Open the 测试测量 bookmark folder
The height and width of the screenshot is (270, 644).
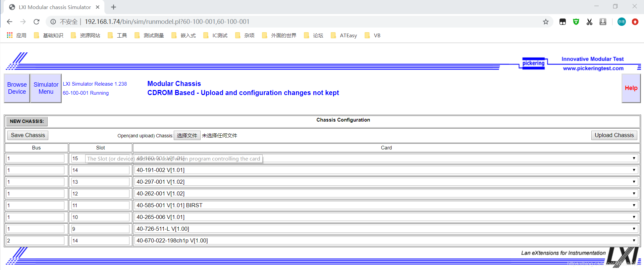coord(149,35)
